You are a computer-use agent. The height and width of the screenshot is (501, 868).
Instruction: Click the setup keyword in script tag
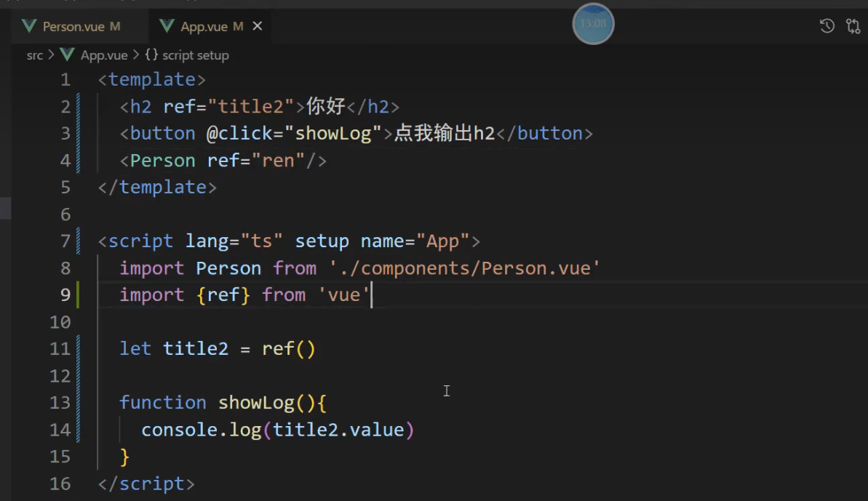click(x=322, y=241)
